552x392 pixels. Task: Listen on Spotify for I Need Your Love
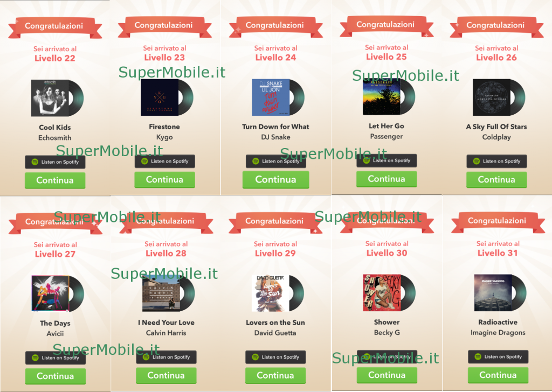[x=166, y=357]
